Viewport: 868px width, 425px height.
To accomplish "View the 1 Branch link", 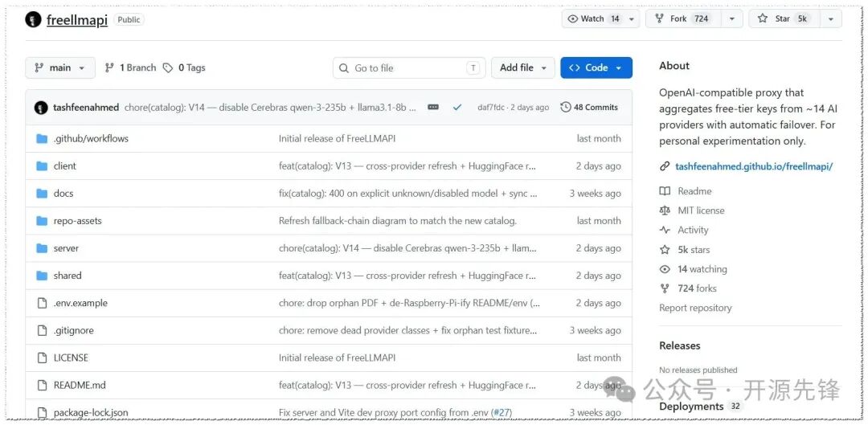I will click(131, 67).
